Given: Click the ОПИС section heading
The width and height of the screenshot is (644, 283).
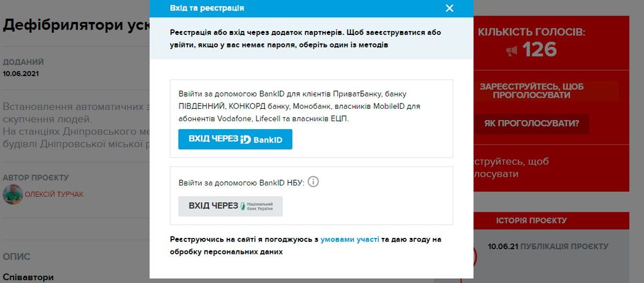Looking at the screenshot, I should [x=17, y=257].
